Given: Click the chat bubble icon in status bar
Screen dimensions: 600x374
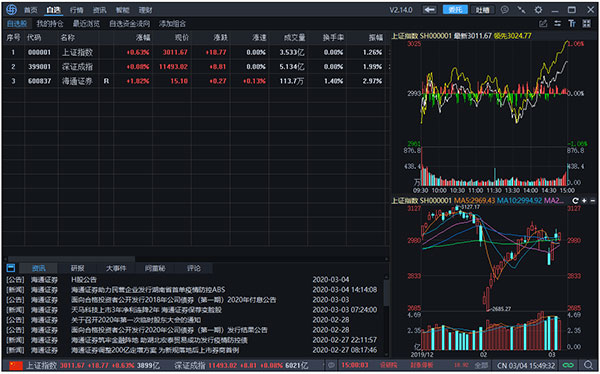Looking at the screenshot, I should point(331,365).
